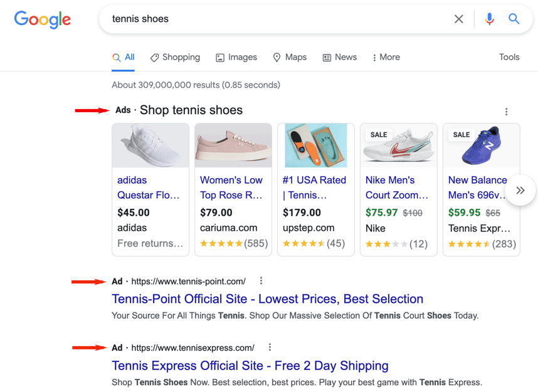This screenshot has height=392, width=538.
Task: Click the SALE badge on Nike card
Action: (379, 135)
